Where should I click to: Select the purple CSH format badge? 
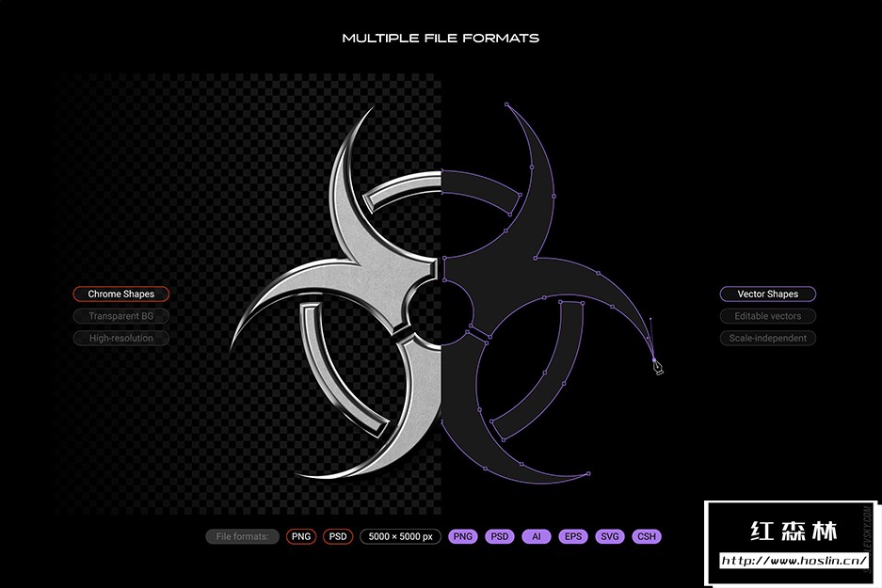[647, 536]
